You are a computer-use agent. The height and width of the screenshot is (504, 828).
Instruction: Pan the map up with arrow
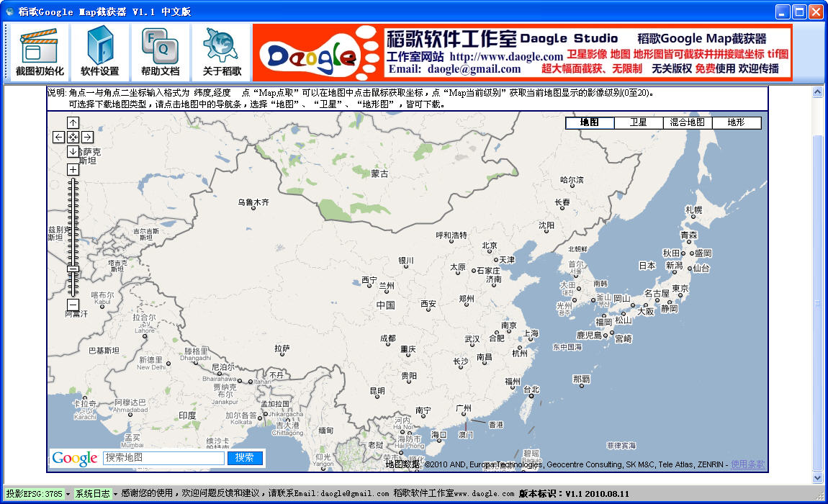(73, 122)
